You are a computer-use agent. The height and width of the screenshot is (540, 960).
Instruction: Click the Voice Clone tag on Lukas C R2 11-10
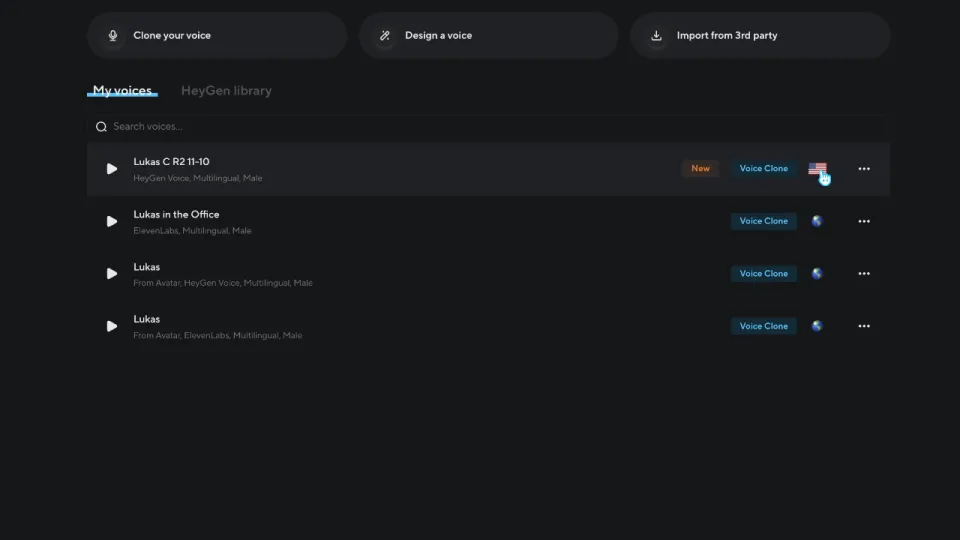763,168
